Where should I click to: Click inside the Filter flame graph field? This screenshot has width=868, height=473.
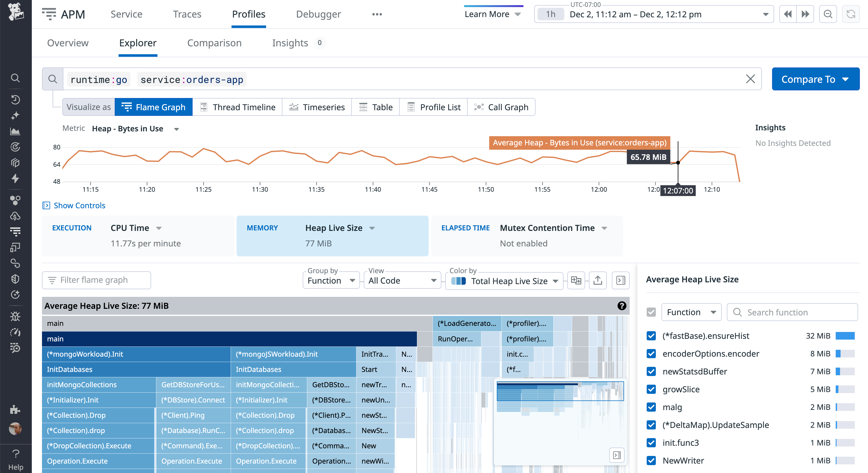[96, 280]
